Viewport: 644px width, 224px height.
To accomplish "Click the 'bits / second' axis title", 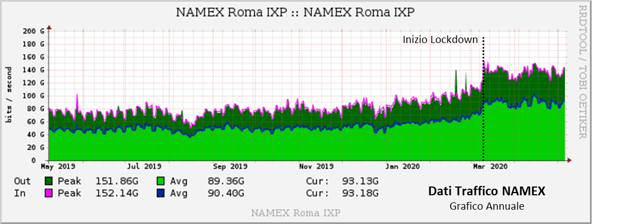I will [x=9, y=94].
